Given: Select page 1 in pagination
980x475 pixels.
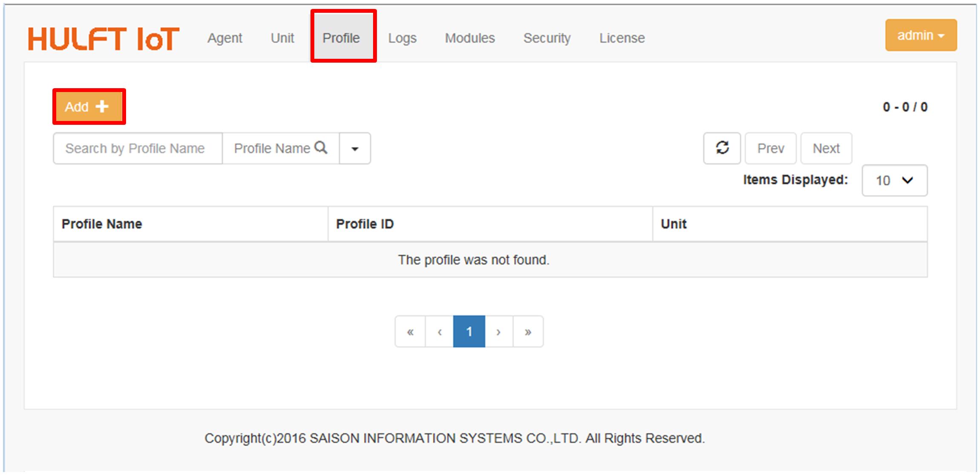Looking at the screenshot, I should [469, 331].
